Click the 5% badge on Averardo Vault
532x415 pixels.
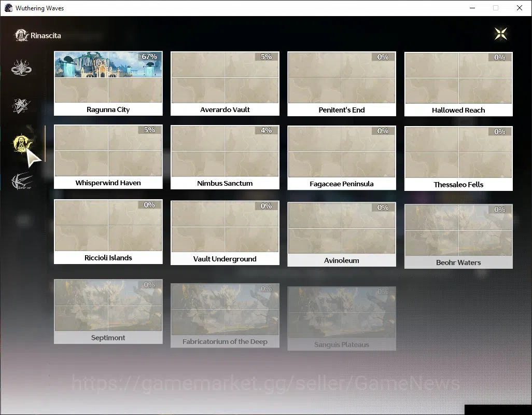(267, 57)
